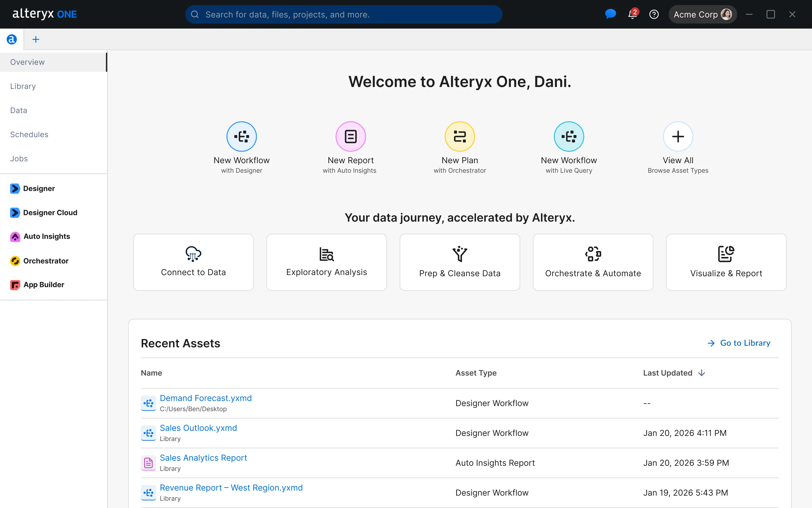This screenshot has height=508, width=812.
Task: Click the Sales Outlook.yxmd workflow icon
Action: pyautogui.click(x=148, y=433)
